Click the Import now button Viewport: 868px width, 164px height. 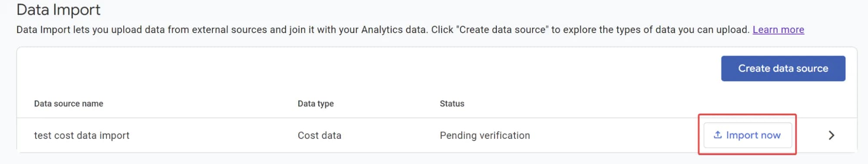pos(747,135)
